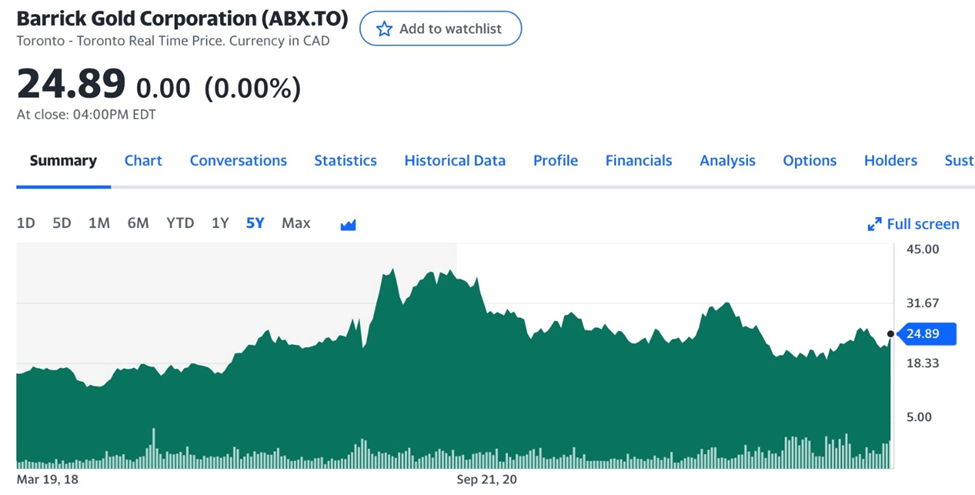
Task: Select the 1D time range
Action: coord(26,223)
